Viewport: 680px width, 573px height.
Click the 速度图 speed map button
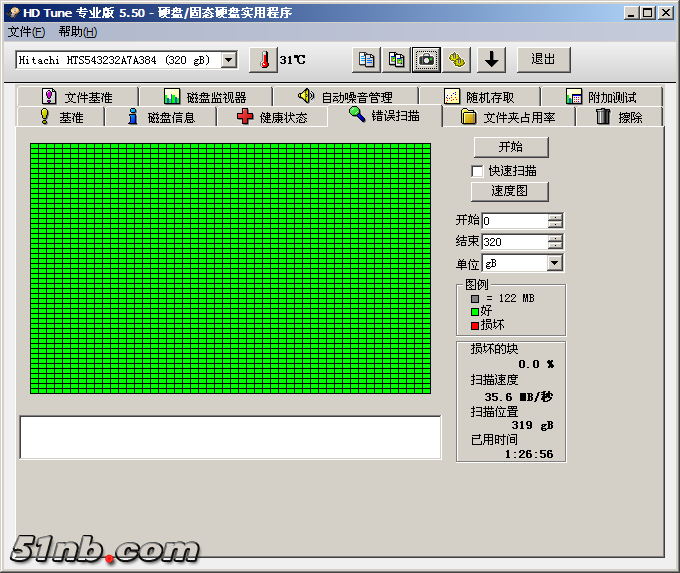click(x=510, y=191)
